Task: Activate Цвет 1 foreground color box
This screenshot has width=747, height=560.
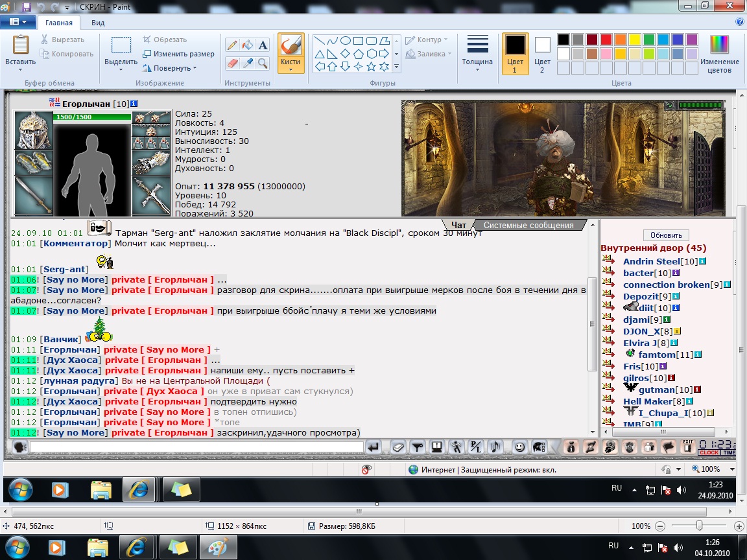Action: click(x=515, y=53)
